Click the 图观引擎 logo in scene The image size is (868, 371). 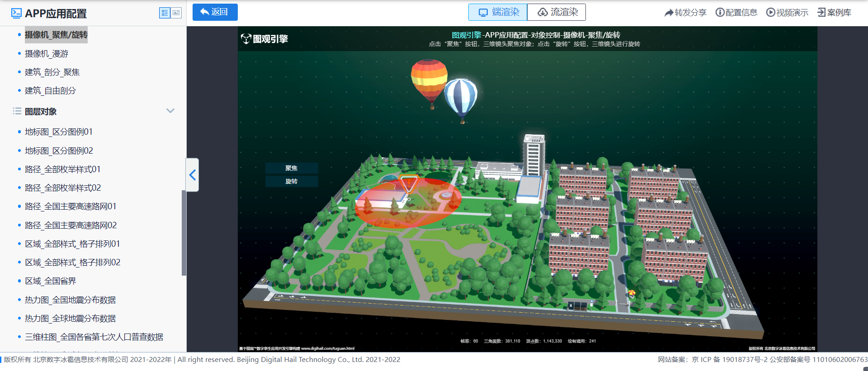[264, 39]
